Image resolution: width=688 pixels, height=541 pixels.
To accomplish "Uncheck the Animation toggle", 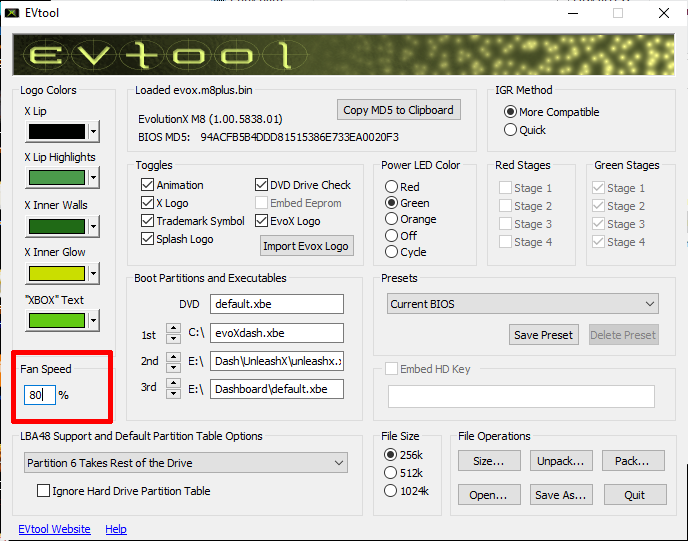I will [x=172, y=185].
